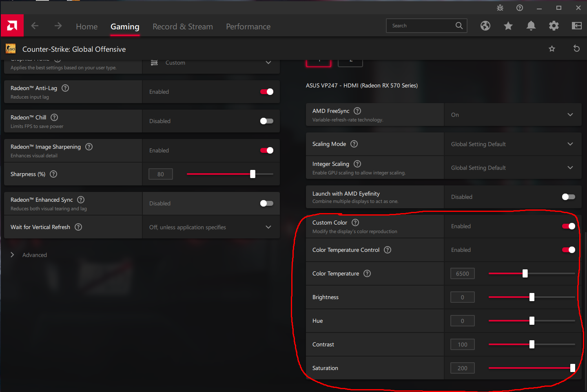
Task: Go back with the left arrow
Action: click(35, 26)
